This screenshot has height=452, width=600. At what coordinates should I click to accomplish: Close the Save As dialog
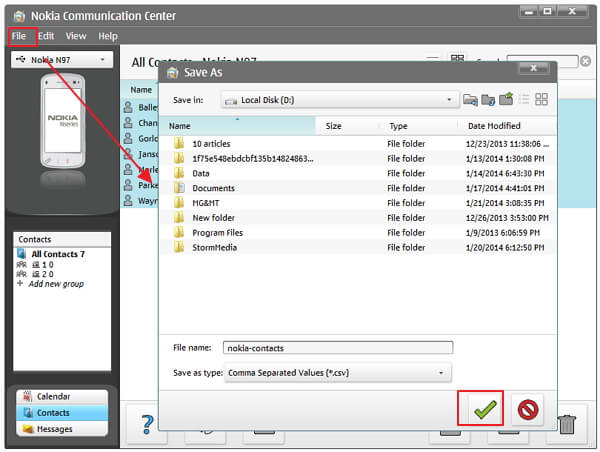pyautogui.click(x=534, y=69)
